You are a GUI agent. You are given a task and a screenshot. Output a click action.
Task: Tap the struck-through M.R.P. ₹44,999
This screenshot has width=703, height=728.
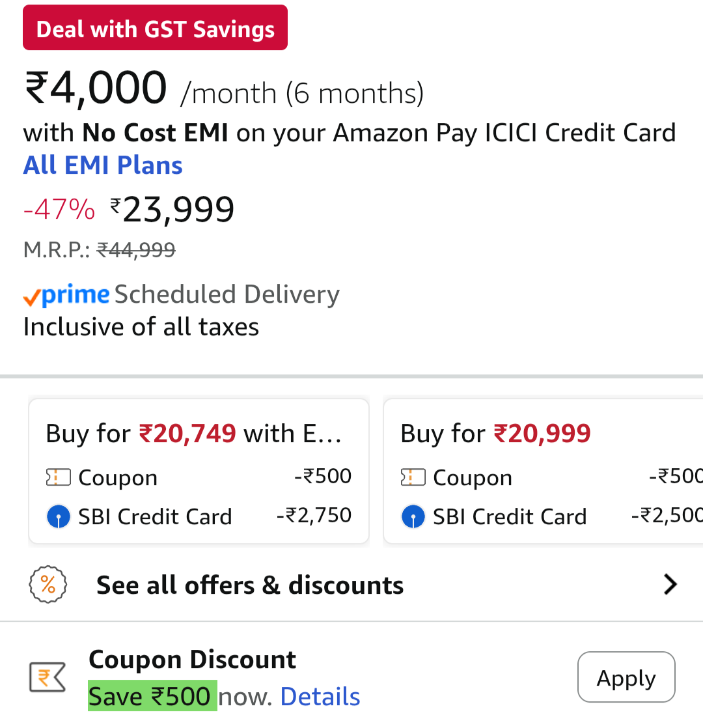pyautogui.click(x=136, y=249)
